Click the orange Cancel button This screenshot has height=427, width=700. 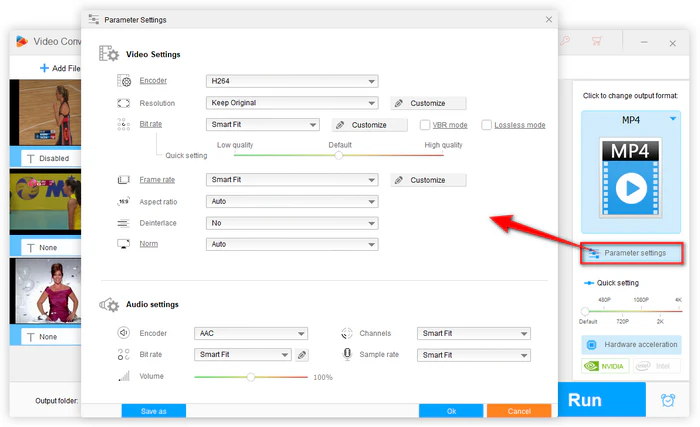click(519, 411)
